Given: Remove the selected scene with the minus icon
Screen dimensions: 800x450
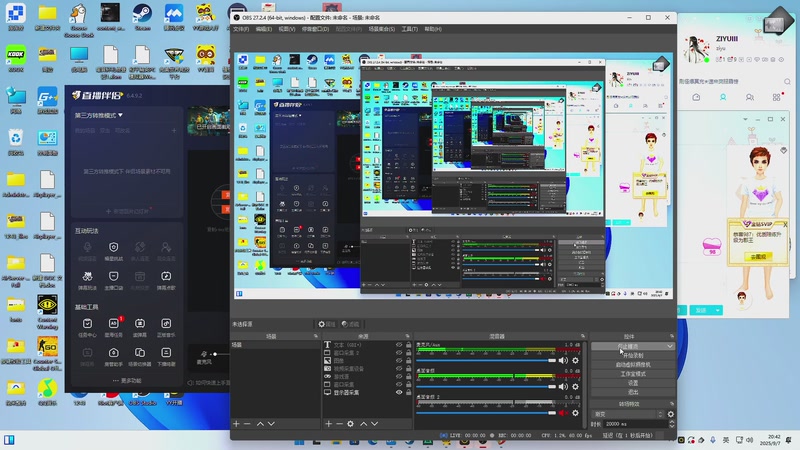Looking at the screenshot, I should [x=247, y=423].
